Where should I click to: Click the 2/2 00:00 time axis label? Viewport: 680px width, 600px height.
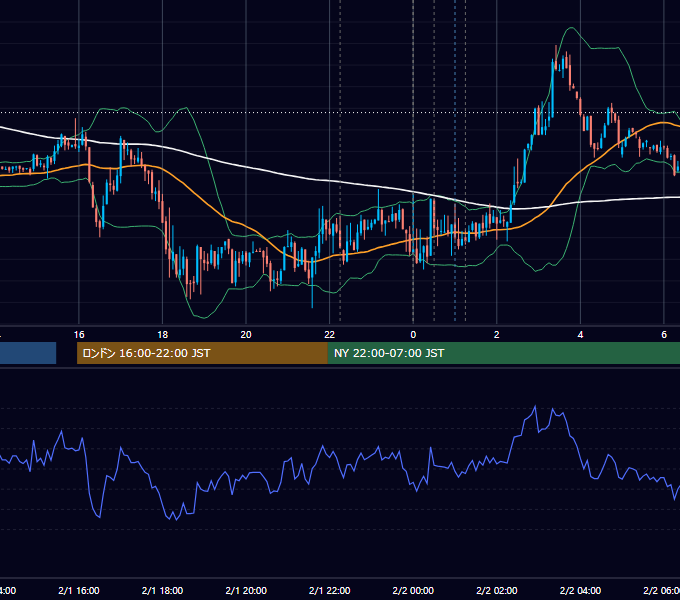[x=413, y=590]
